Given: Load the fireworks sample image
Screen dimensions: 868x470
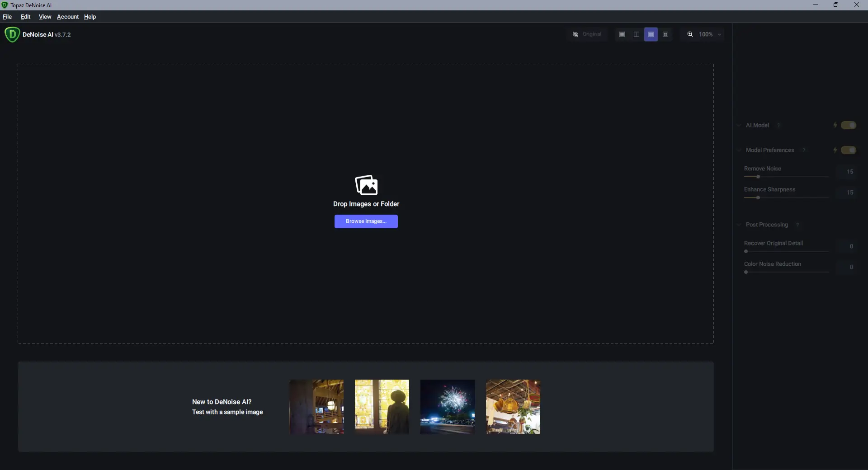Looking at the screenshot, I should (448, 407).
